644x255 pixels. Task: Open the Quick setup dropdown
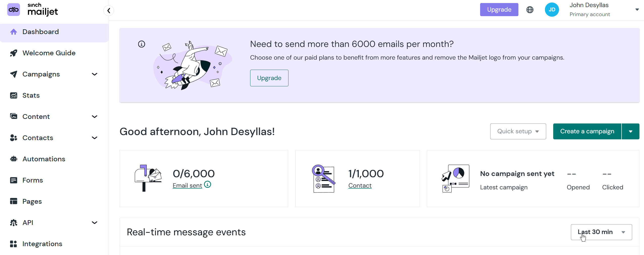(x=518, y=131)
